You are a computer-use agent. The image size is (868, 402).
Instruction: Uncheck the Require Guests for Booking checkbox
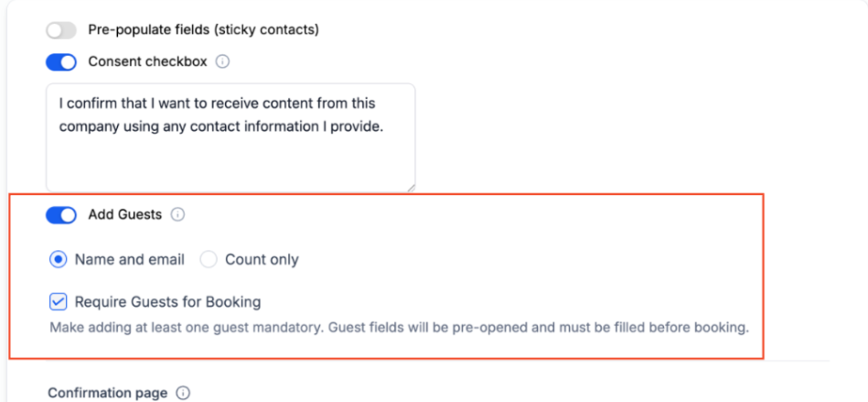59,301
